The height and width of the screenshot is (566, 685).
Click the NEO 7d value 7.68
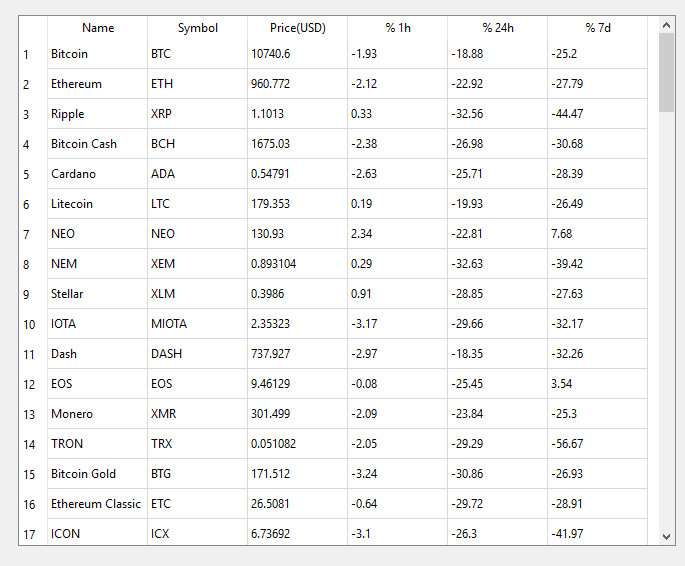point(598,234)
